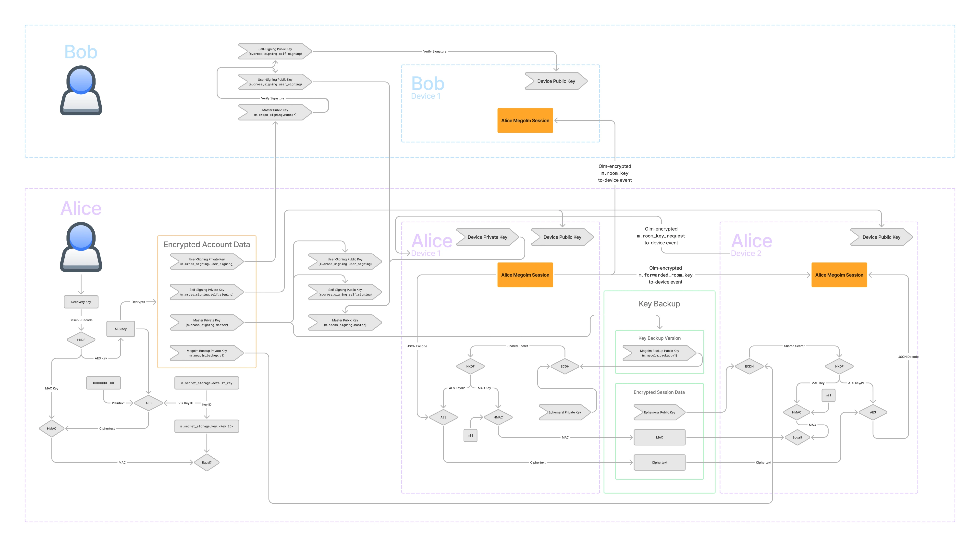Screen dimensions: 980x547
Task: Click Bob's user avatar icon
Action: tap(81, 90)
